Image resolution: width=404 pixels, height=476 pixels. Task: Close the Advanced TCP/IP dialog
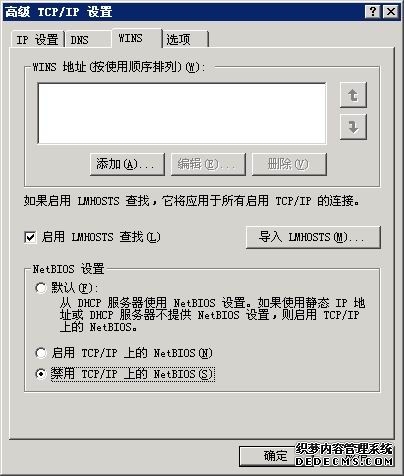391,12
